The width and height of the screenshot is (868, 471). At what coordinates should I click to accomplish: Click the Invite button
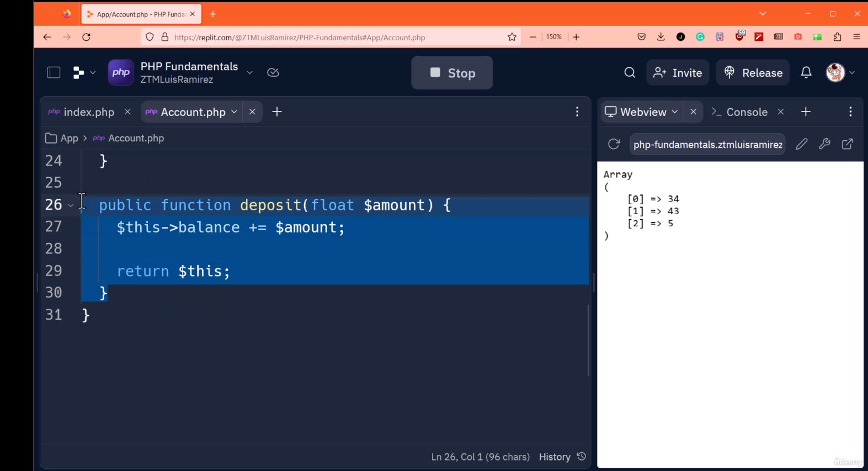[678, 73]
